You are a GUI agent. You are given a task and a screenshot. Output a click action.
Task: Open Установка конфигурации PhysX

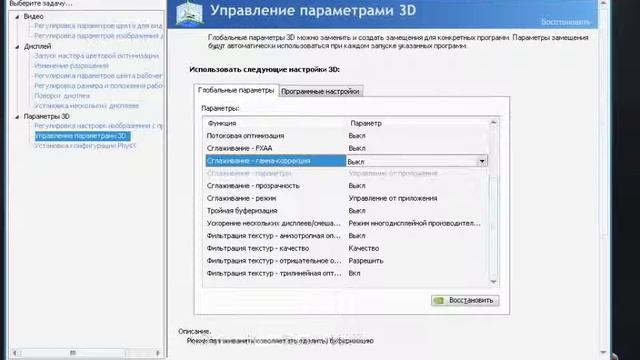85,146
